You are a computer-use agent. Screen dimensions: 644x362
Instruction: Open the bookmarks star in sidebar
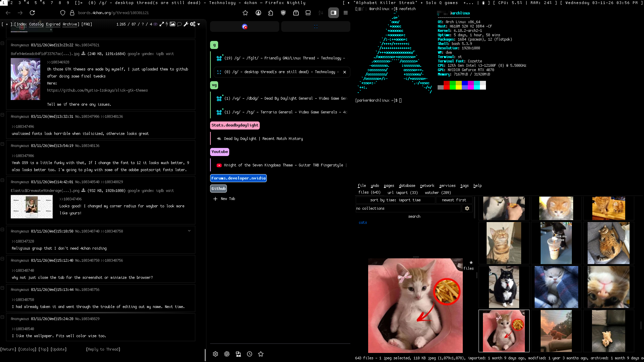[261, 354]
